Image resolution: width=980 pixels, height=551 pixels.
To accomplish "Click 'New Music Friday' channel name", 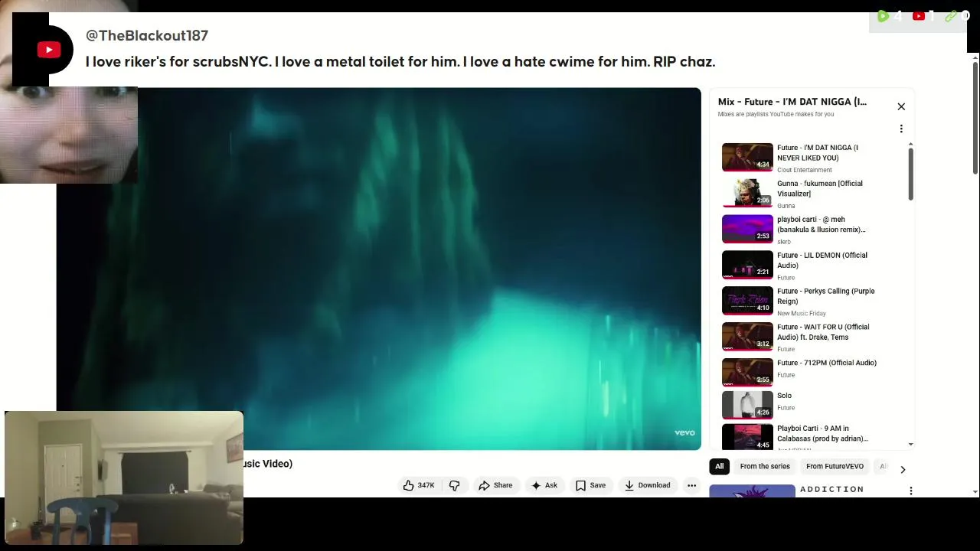I will tap(801, 313).
